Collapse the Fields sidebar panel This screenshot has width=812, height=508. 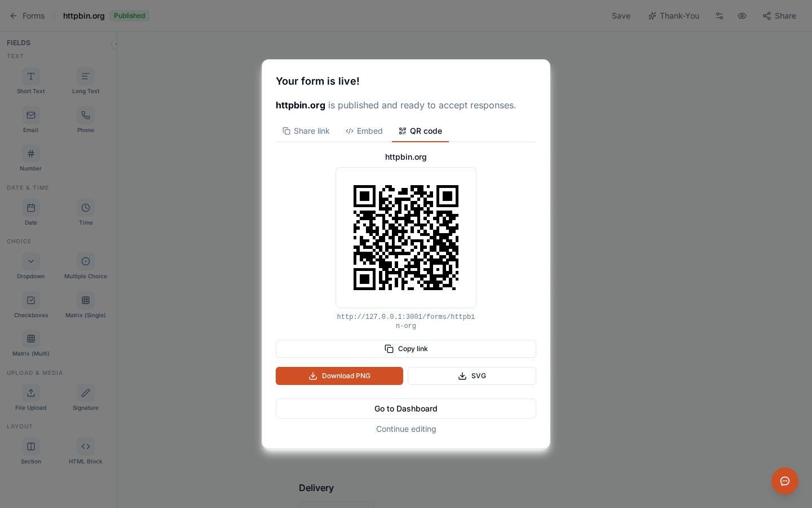tap(116, 43)
